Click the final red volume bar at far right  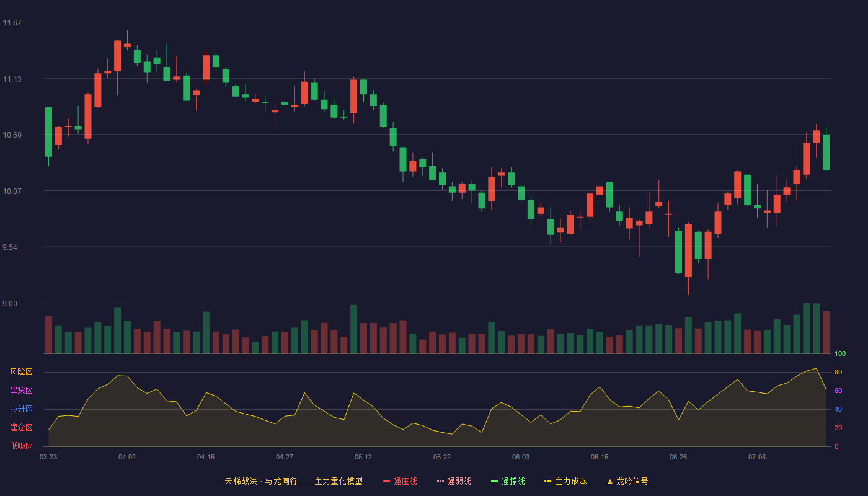[x=826, y=332]
